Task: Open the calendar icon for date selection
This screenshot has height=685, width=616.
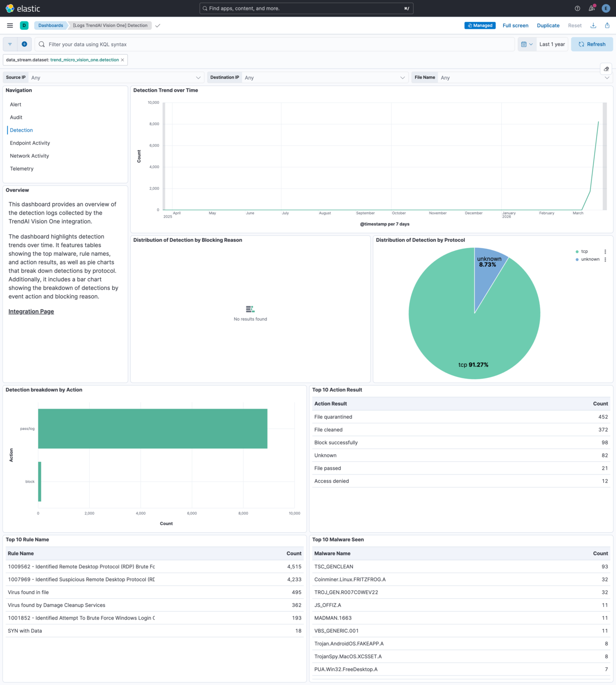Action: coord(525,44)
